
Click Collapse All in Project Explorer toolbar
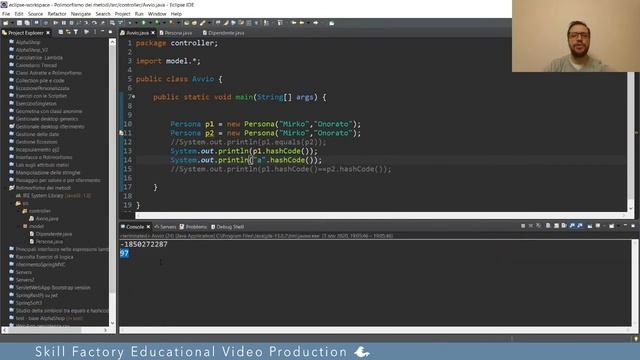61,32
